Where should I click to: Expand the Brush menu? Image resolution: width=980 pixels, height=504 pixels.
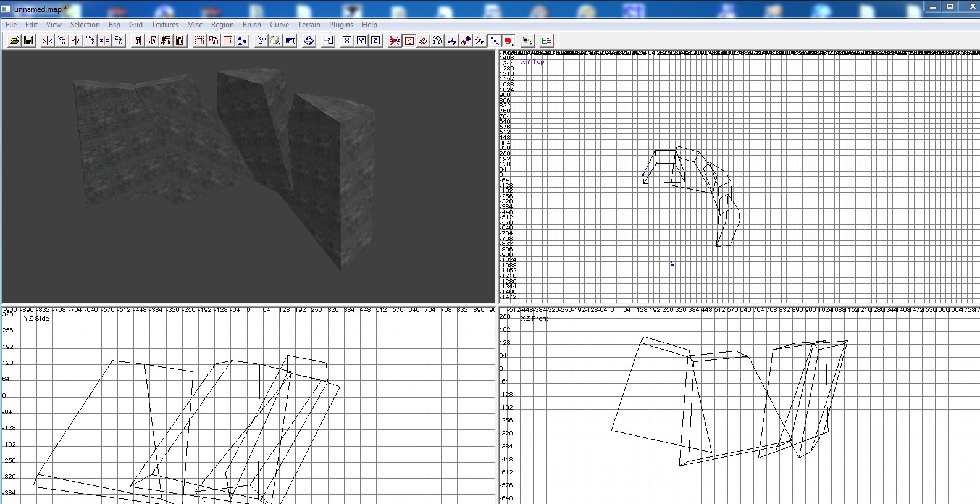[x=251, y=25]
